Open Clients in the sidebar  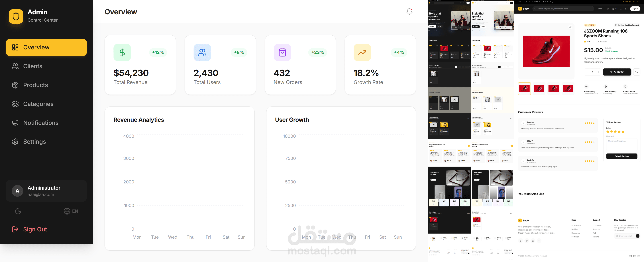coord(32,66)
